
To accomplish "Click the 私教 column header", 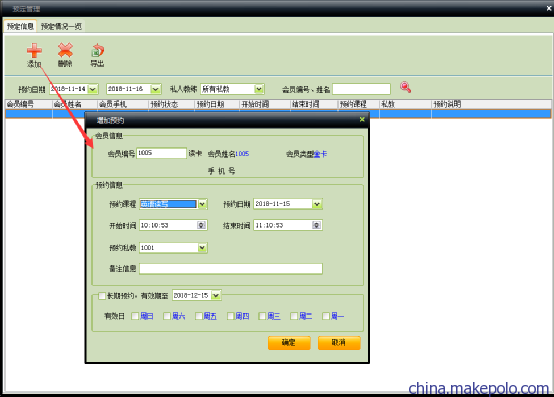I will tap(406, 104).
